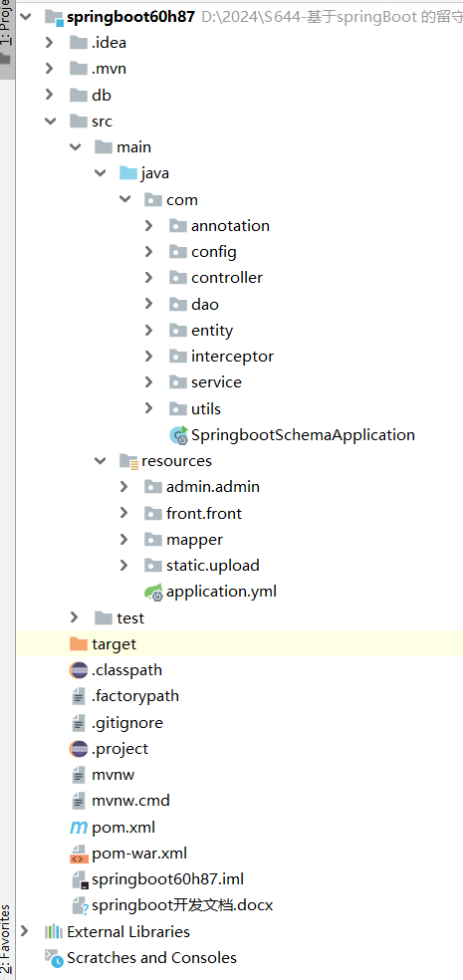Click the mvnw file icon
Image resolution: width=463 pixels, height=980 pixels.
tap(79, 775)
